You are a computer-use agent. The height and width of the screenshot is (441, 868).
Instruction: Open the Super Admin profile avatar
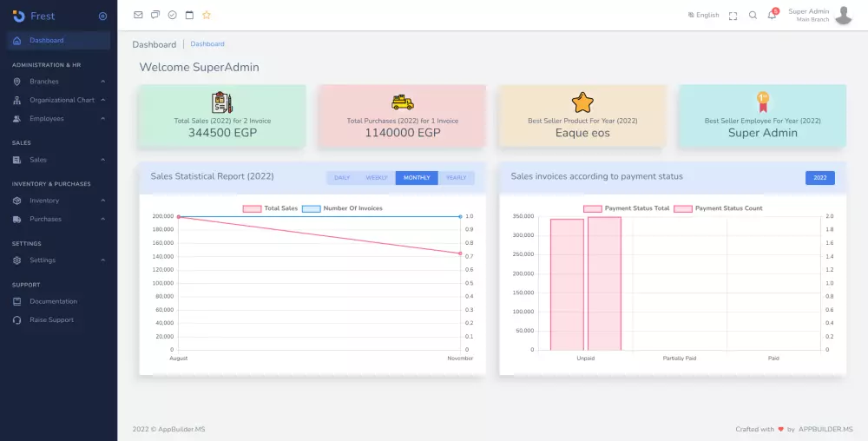point(843,16)
